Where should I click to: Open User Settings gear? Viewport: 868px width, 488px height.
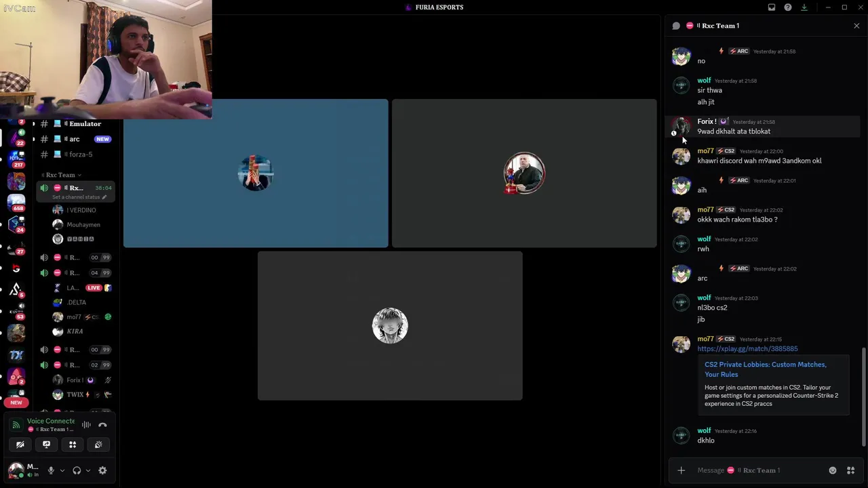102,470
